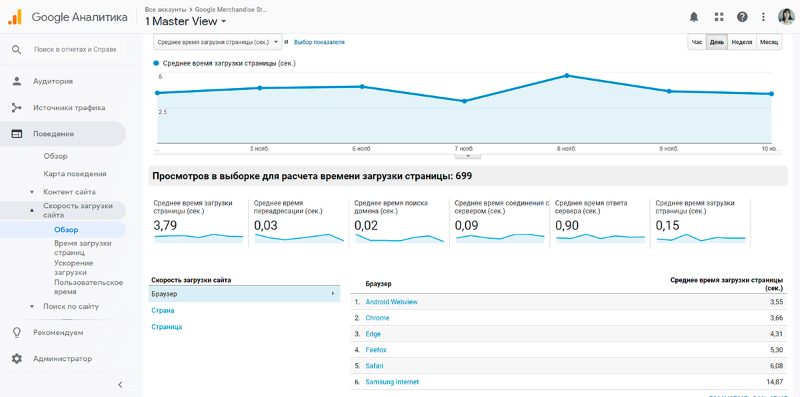Open the Chrome browser link
Screen dimensions: 800x397
tap(377, 318)
